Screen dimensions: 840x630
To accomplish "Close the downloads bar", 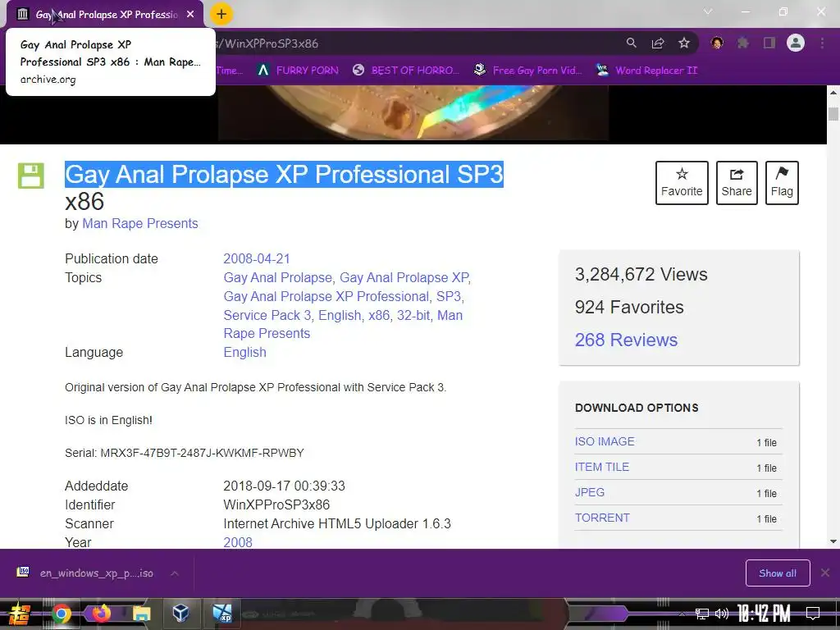I will (x=825, y=573).
